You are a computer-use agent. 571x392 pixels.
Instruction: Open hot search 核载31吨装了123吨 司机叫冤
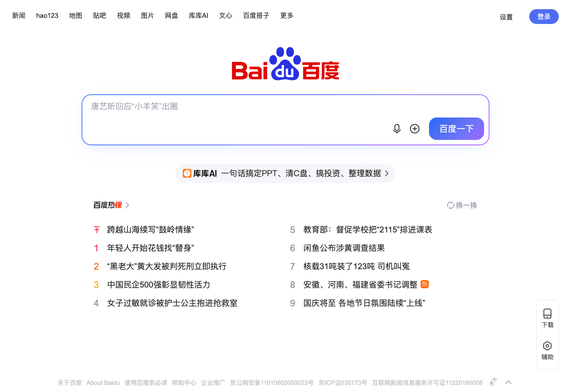tap(356, 266)
